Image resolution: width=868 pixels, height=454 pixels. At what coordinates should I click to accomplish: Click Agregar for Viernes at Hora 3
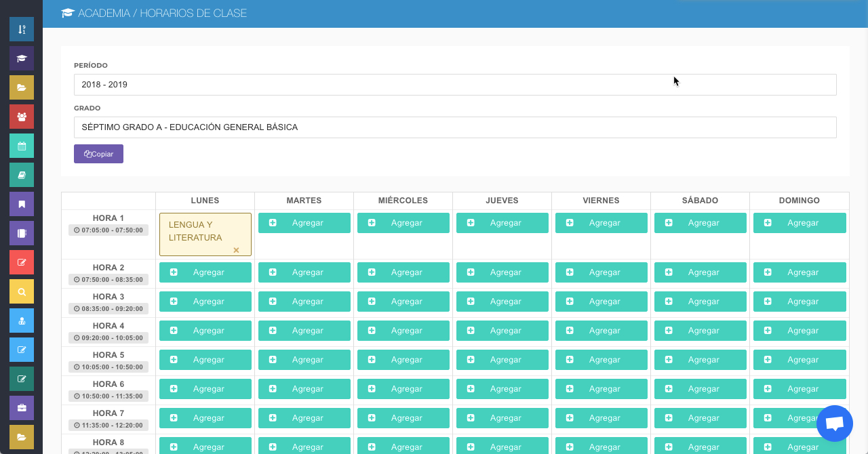tap(601, 302)
